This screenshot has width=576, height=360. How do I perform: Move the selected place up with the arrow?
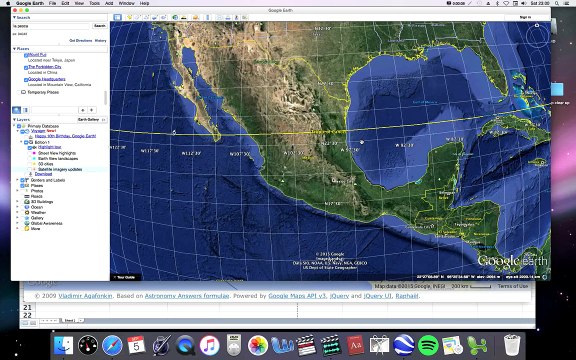click(83, 110)
